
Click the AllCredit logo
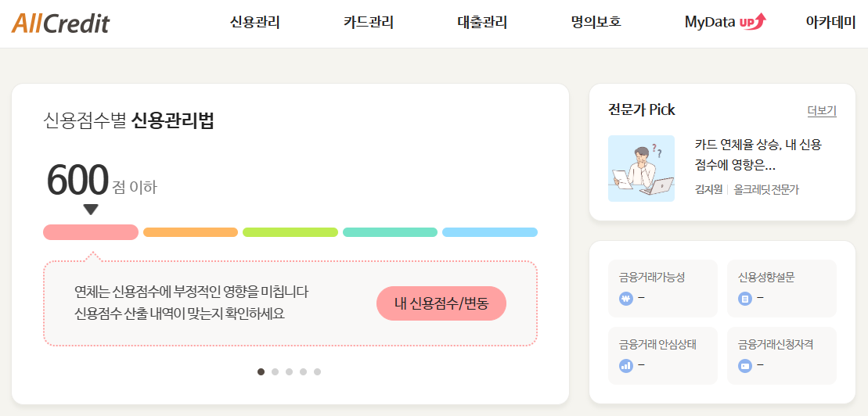pos(60,23)
